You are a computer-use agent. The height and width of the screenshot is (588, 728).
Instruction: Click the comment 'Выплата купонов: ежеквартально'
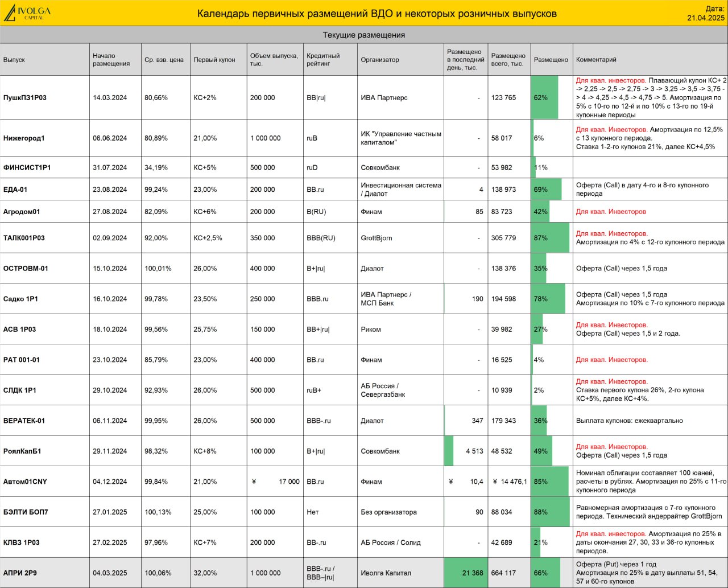point(630,421)
